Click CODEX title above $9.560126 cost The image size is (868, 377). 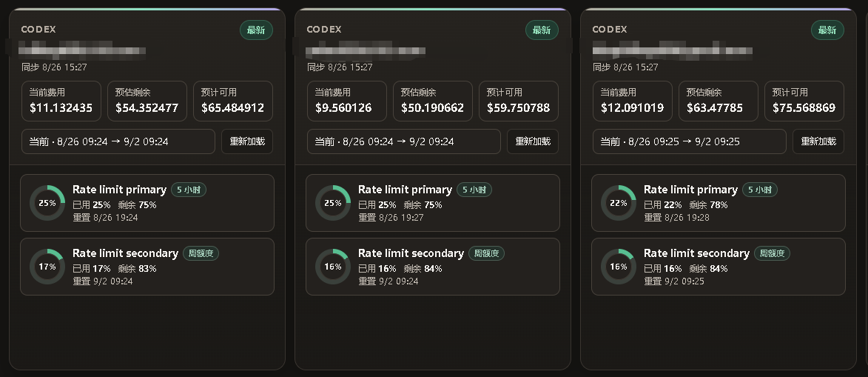(324, 30)
